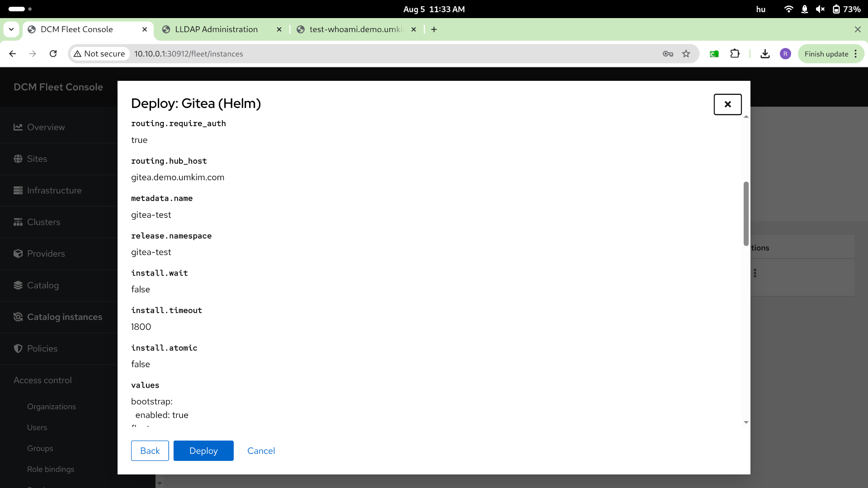Open the row actions kebab menu

pos(755,273)
